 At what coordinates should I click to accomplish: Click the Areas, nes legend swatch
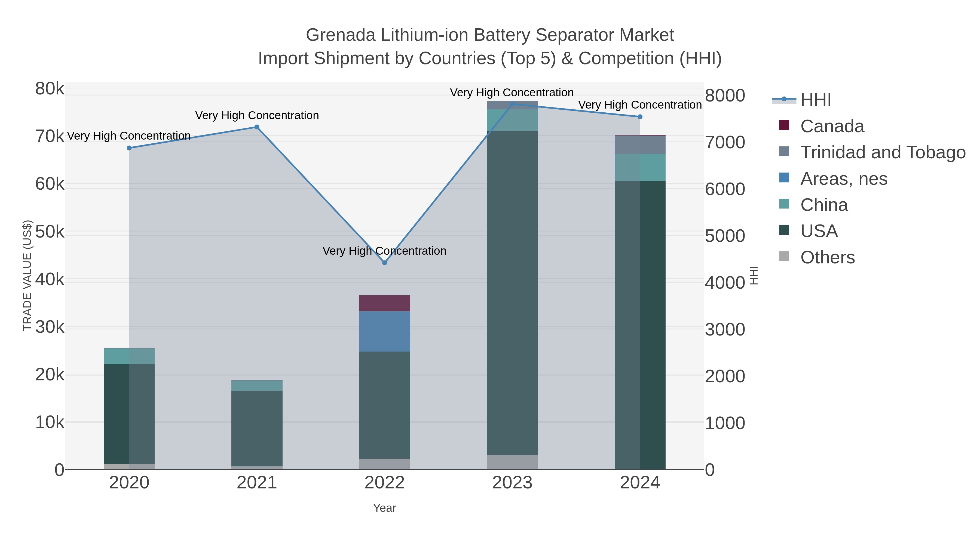(784, 178)
